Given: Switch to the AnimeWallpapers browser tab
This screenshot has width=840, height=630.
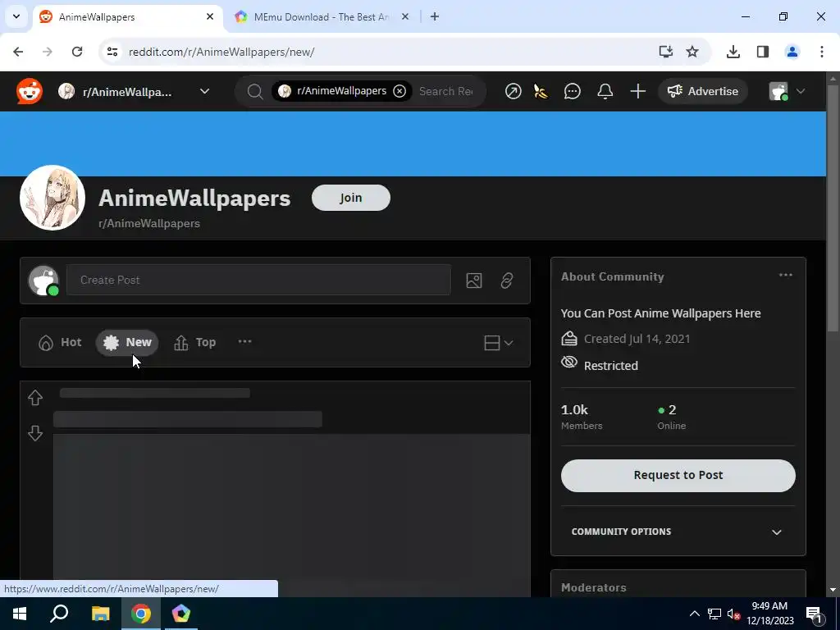Looking at the screenshot, I should (x=127, y=17).
